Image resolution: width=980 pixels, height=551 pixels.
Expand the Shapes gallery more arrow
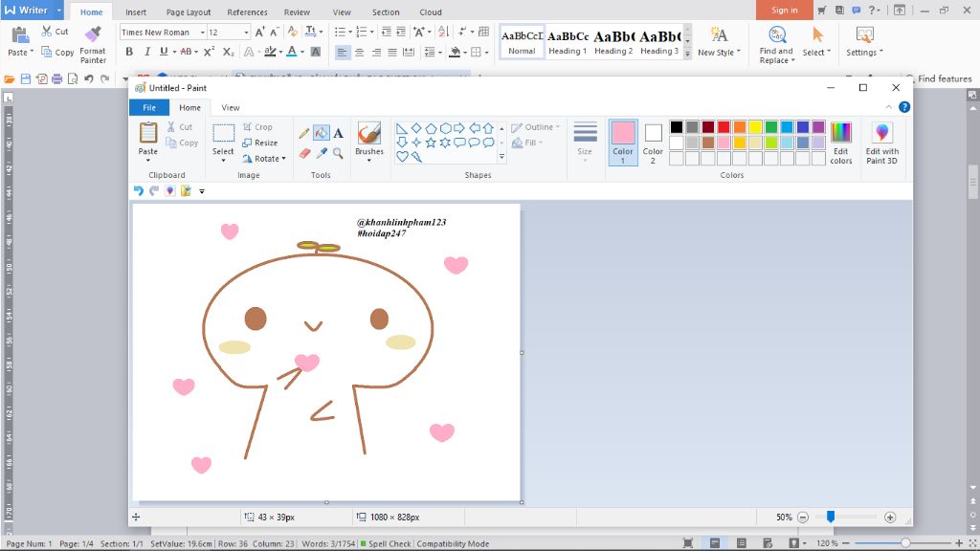501,157
